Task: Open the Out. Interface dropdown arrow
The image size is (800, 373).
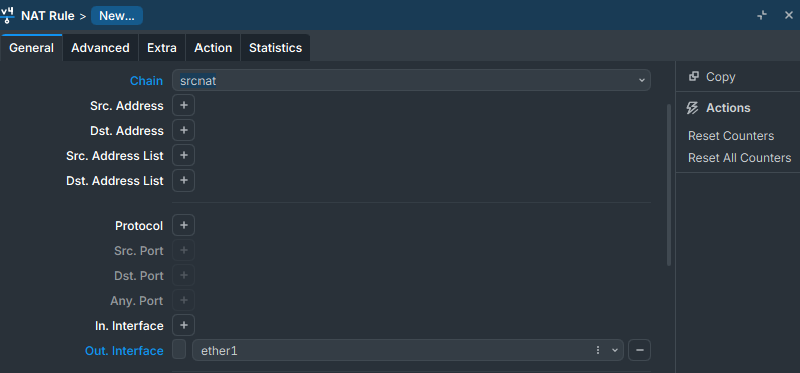Action: (x=615, y=351)
